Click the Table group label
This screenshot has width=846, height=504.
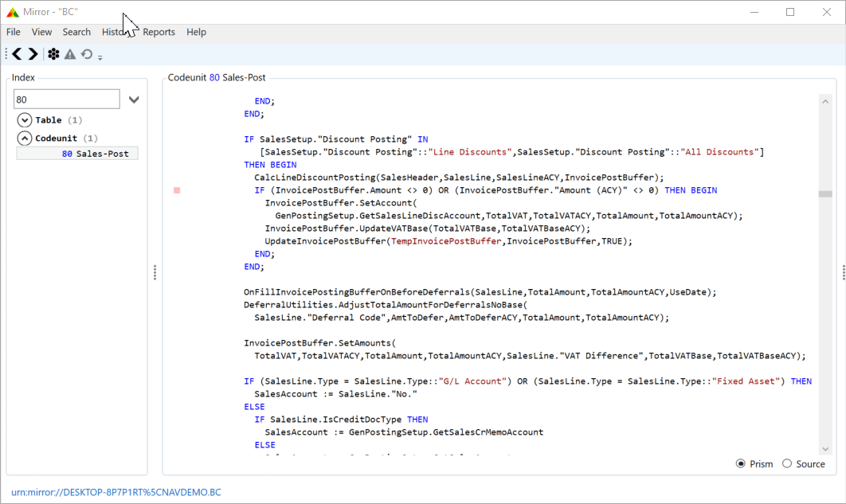click(x=49, y=119)
